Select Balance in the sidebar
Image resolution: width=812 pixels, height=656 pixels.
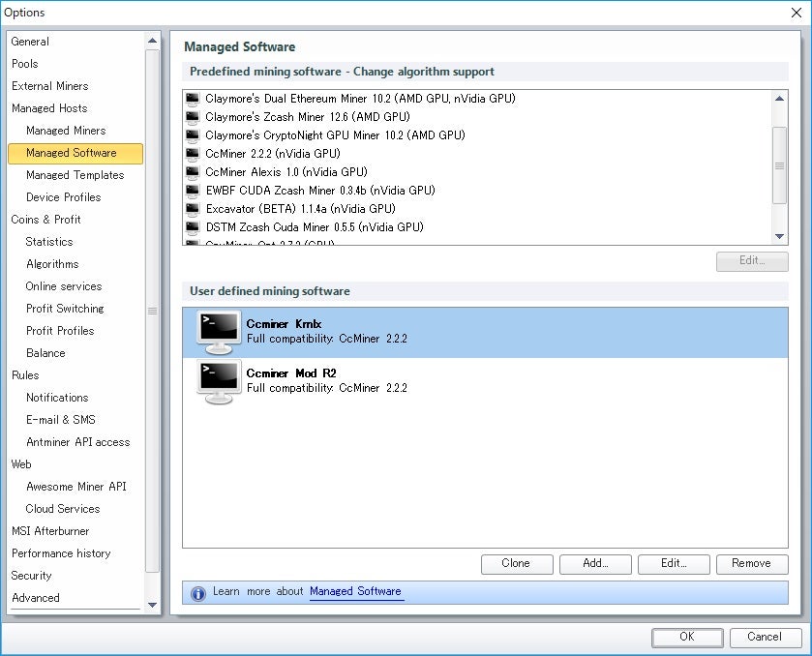point(45,353)
